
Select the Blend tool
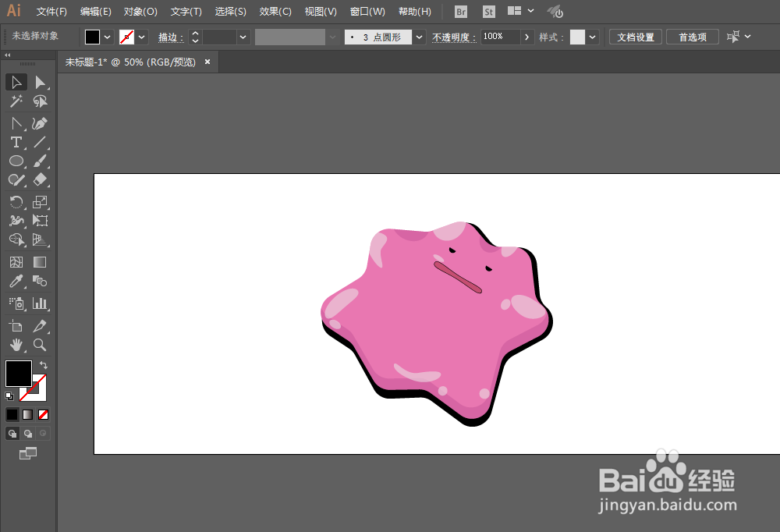(40, 281)
